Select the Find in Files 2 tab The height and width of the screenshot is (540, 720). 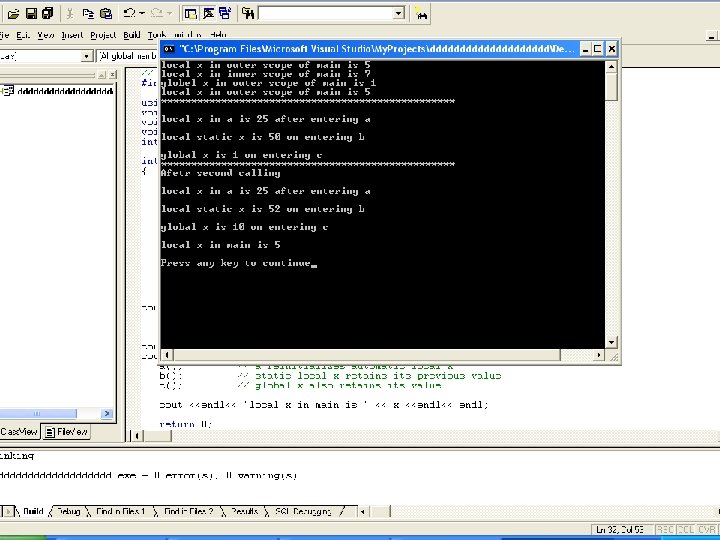[188, 511]
